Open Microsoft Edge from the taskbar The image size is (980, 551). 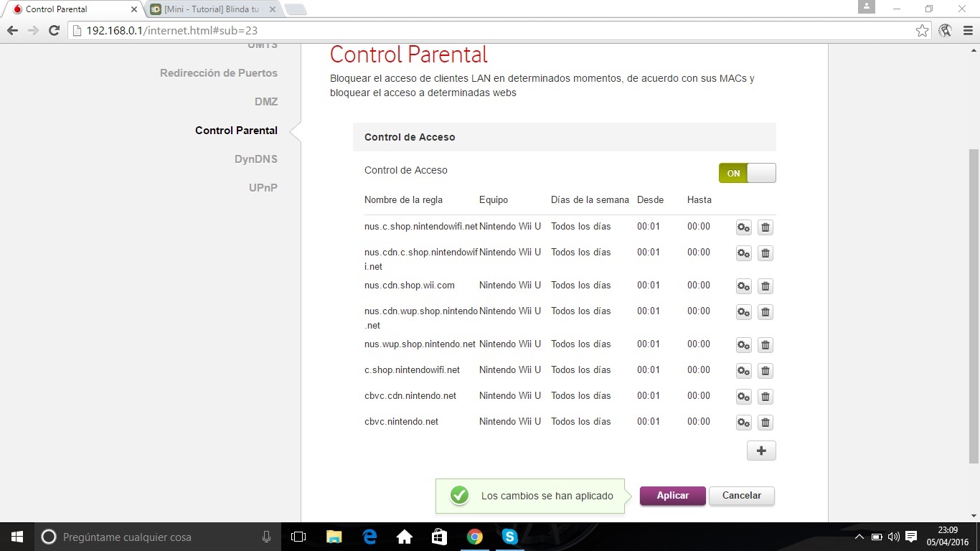pos(369,537)
